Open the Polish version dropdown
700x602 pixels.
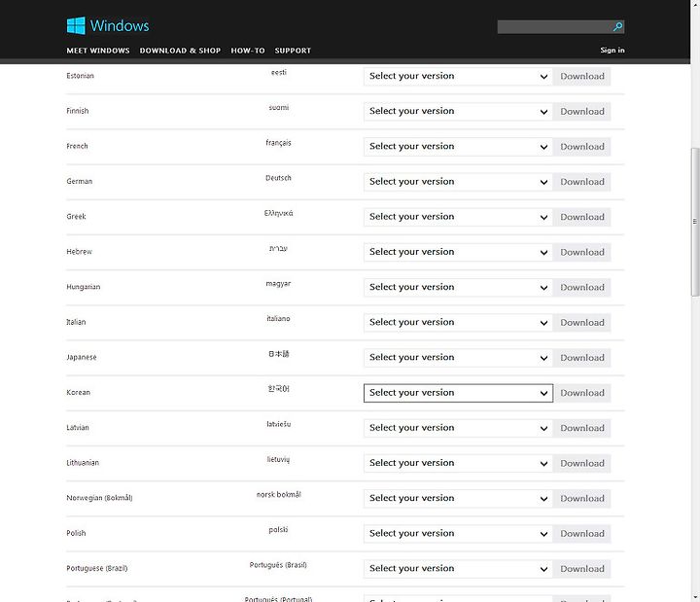pyautogui.click(x=458, y=534)
